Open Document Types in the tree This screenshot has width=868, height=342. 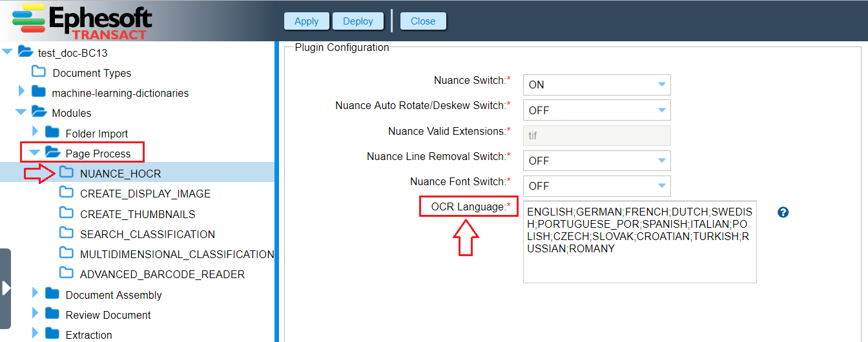pyautogui.click(x=92, y=73)
